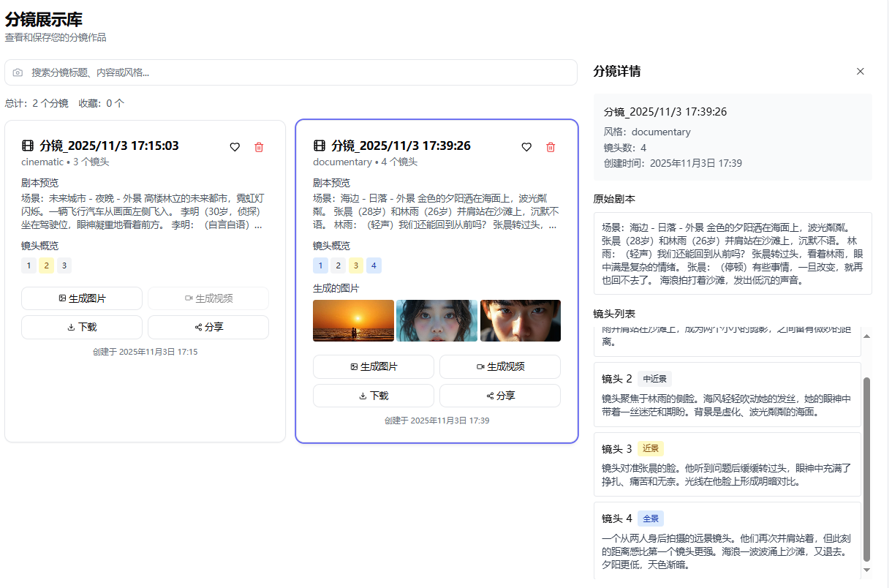Click the trash icon on the 17:39:26 storyboard

550,147
